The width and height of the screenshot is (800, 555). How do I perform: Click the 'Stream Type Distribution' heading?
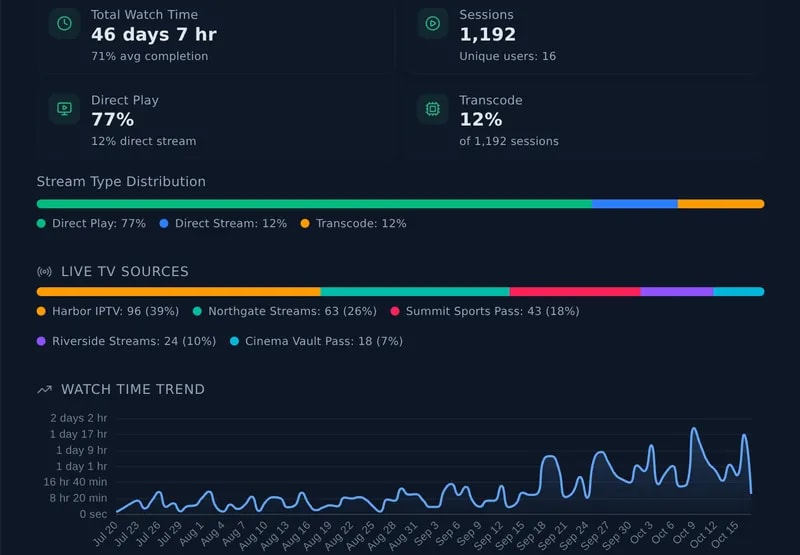121,182
